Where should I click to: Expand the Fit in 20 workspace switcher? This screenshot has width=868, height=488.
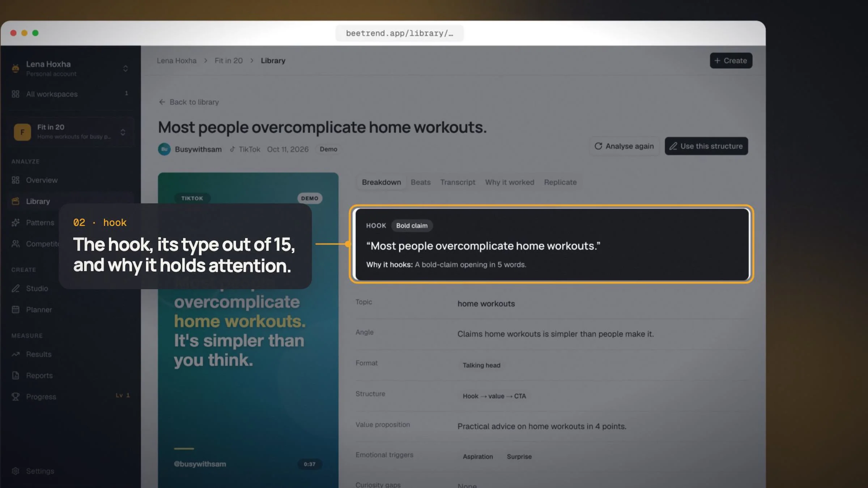pyautogui.click(x=123, y=132)
